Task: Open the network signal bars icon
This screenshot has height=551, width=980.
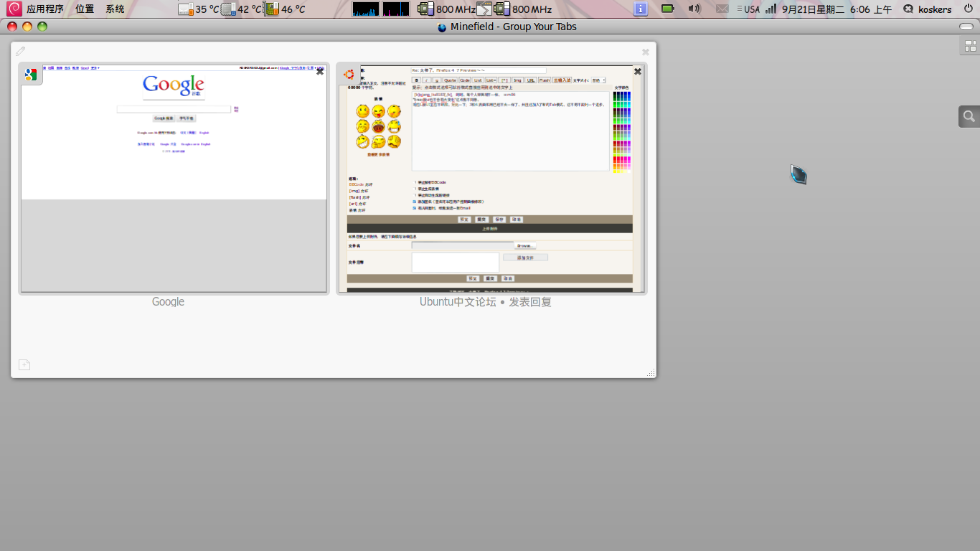Action: pyautogui.click(x=771, y=9)
